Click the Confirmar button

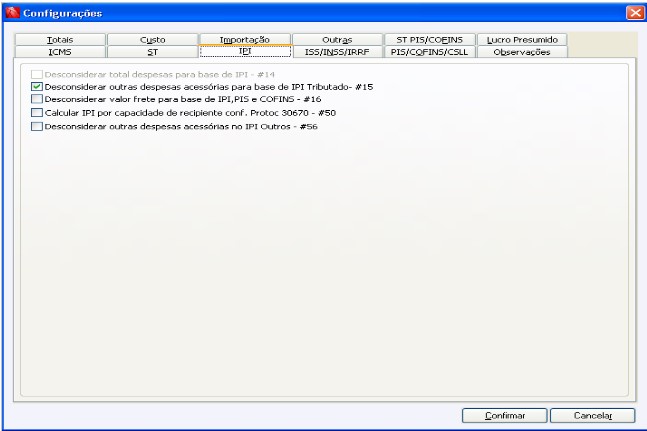(x=505, y=415)
